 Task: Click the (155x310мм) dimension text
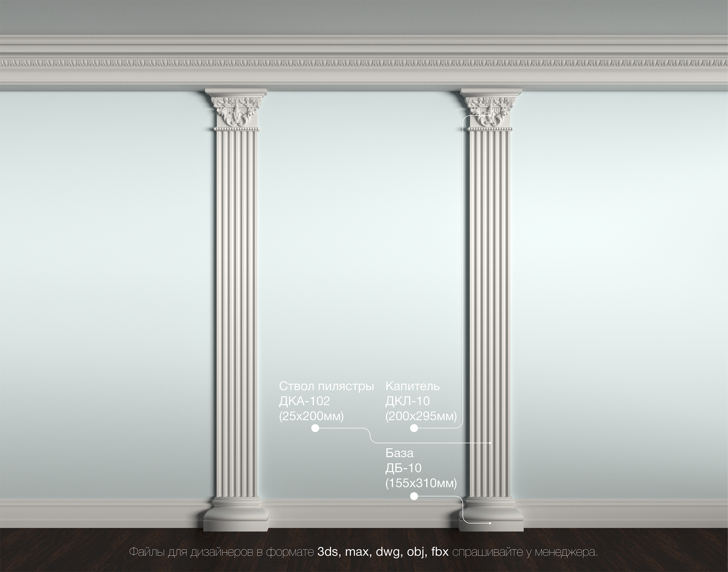click(x=421, y=483)
